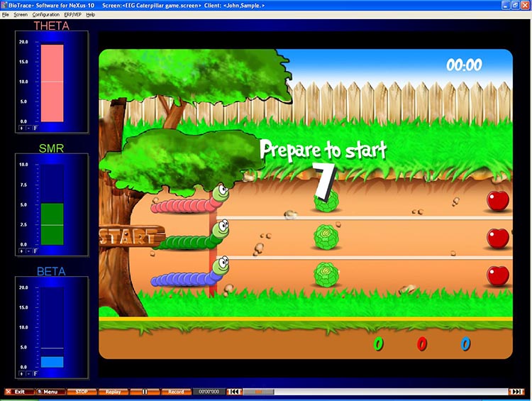The height and width of the screenshot is (401, 532).
Task: Click the SMR plus scale button
Action: (x=21, y=251)
